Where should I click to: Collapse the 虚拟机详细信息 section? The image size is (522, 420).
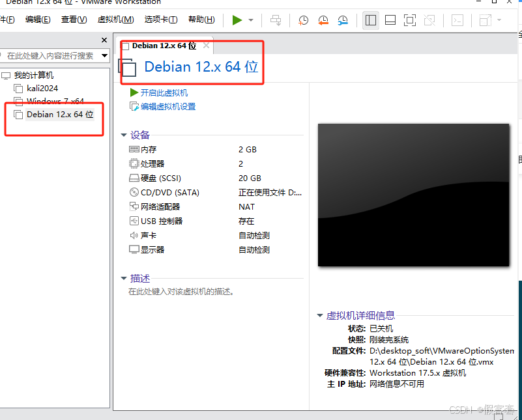(x=320, y=315)
